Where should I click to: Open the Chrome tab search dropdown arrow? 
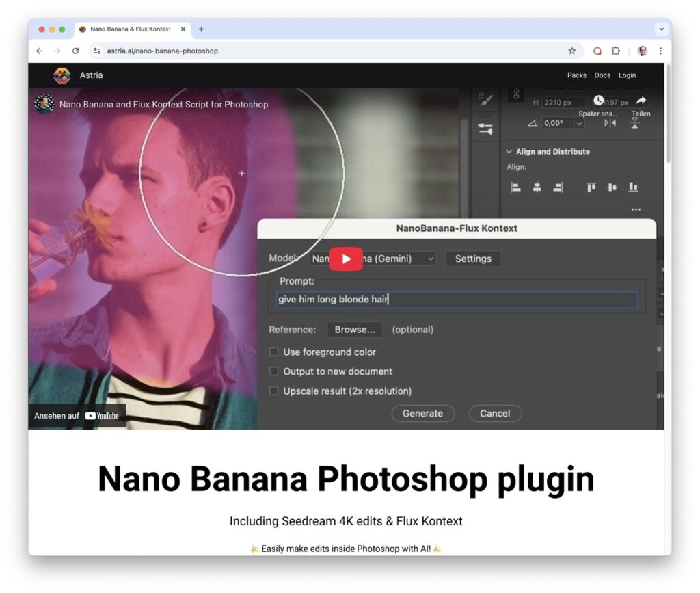point(660,29)
